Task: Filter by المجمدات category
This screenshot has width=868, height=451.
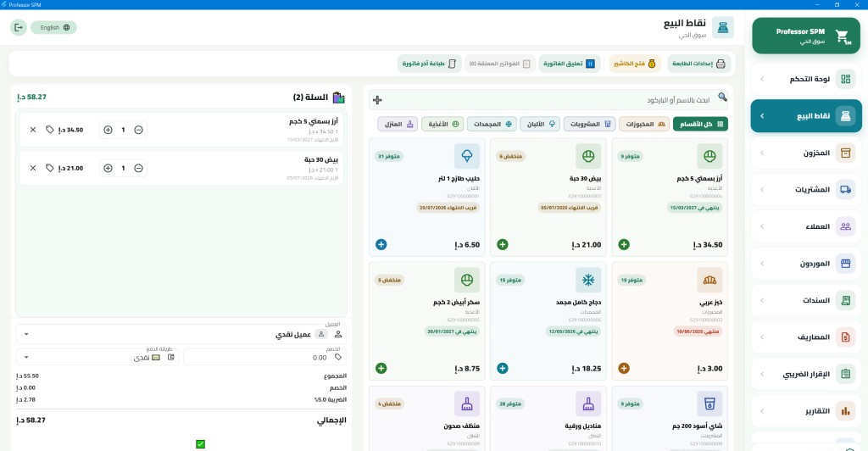Action: (492, 124)
